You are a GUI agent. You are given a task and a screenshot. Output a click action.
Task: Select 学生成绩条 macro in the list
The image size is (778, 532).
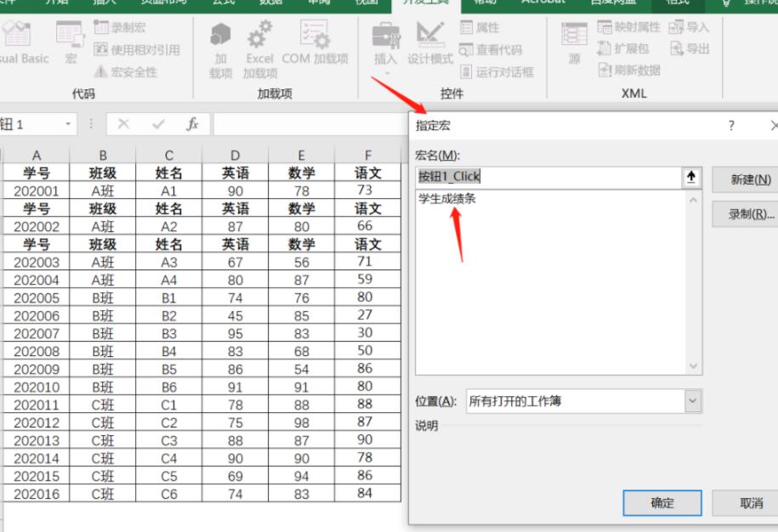(x=447, y=200)
